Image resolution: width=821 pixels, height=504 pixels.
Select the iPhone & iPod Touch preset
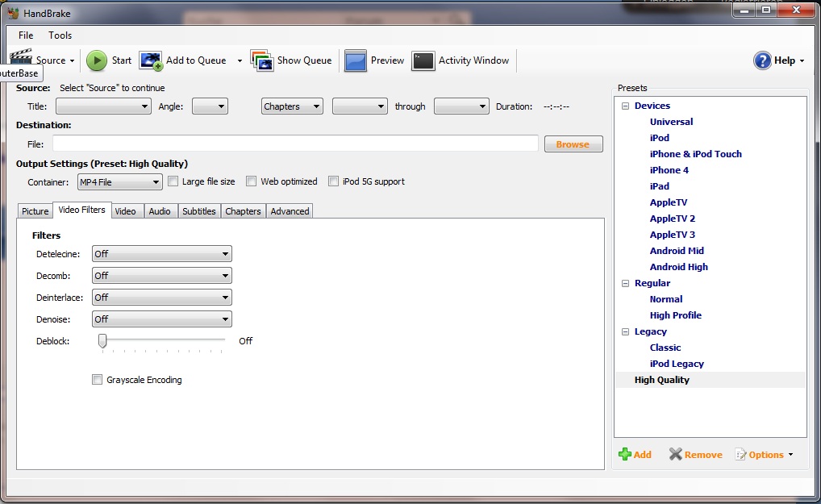(696, 154)
